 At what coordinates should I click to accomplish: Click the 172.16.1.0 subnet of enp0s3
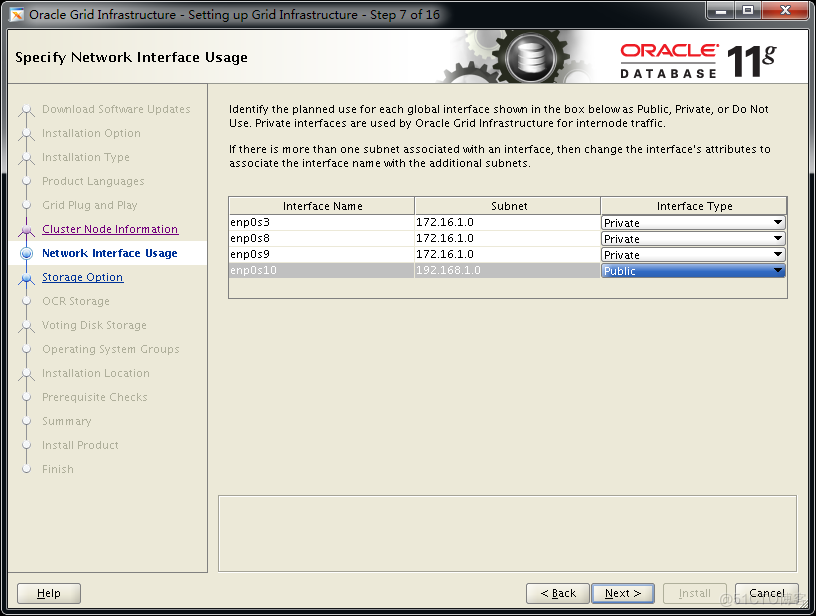coord(507,222)
